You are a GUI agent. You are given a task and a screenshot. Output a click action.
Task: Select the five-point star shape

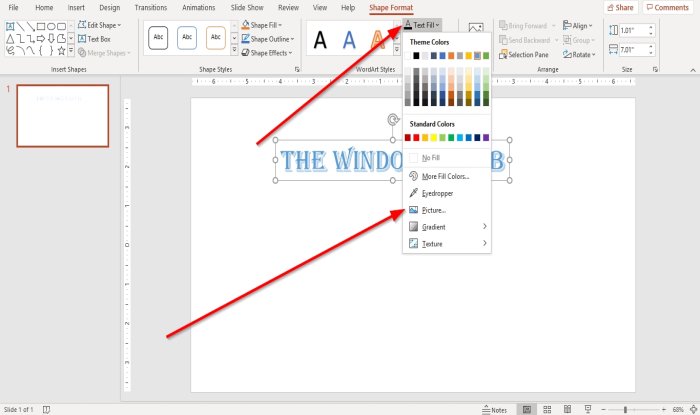62,51
